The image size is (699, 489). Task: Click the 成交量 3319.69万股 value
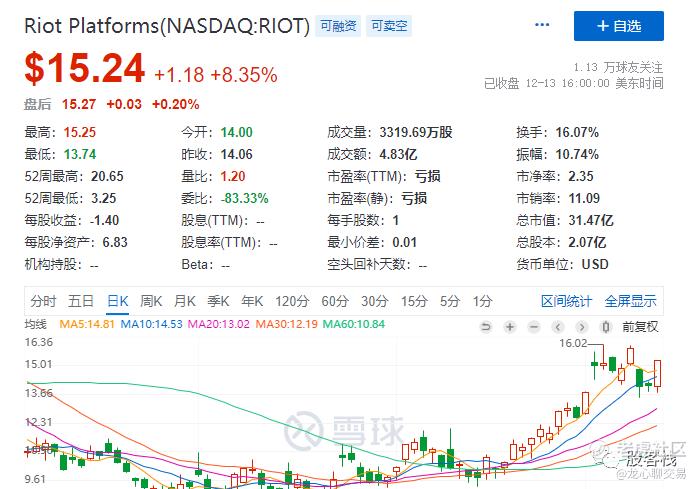click(x=416, y=132)
